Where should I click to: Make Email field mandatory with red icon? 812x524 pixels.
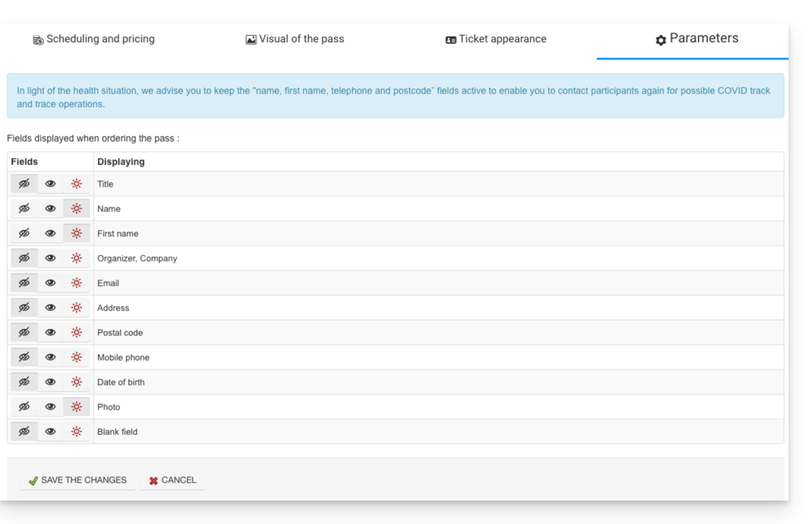[x=76, y=283]
